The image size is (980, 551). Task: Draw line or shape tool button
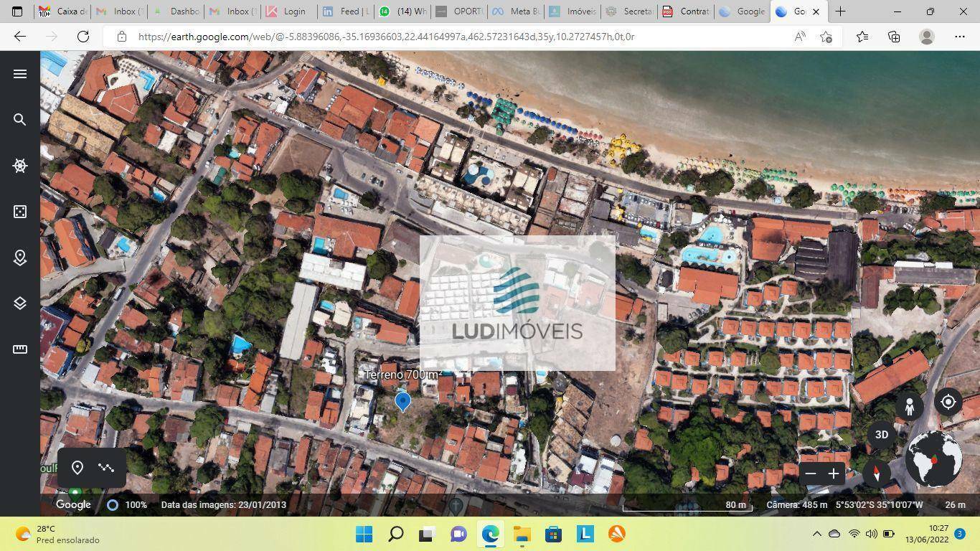pos(106,468)
